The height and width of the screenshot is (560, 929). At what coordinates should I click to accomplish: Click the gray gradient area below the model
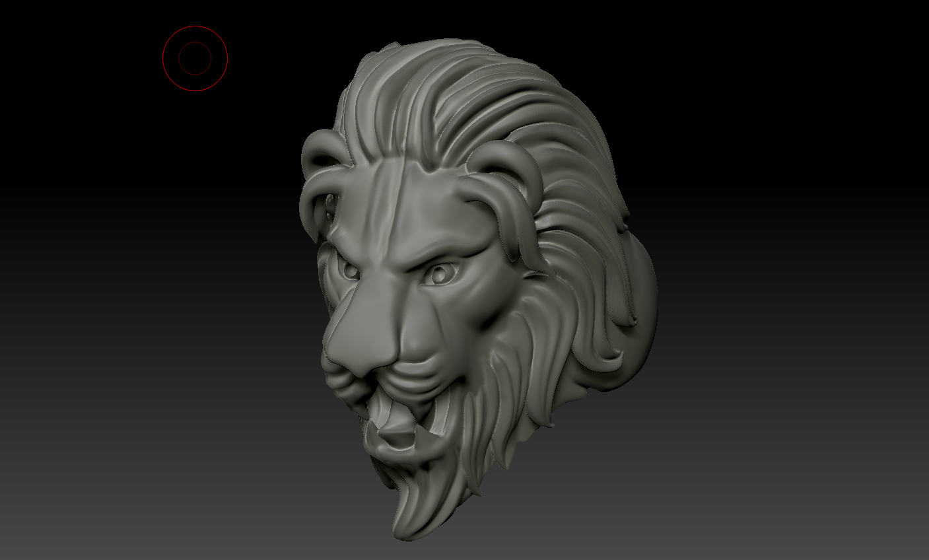462,548
